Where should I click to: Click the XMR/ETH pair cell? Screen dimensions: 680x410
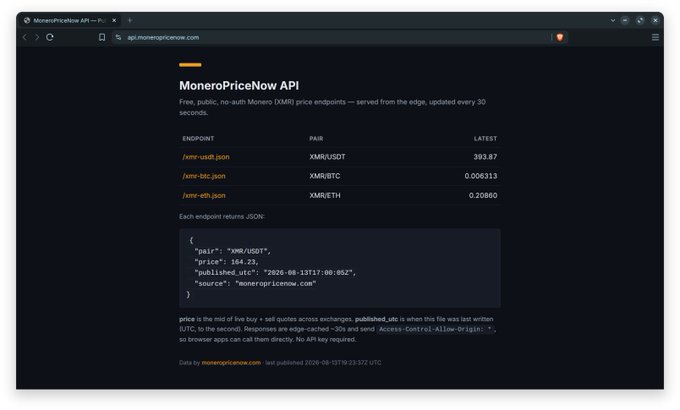point(325,195)
